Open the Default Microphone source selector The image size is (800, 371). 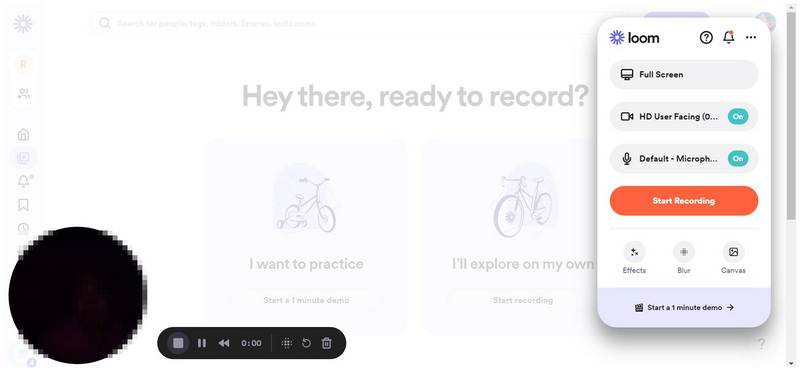point(684,159)
